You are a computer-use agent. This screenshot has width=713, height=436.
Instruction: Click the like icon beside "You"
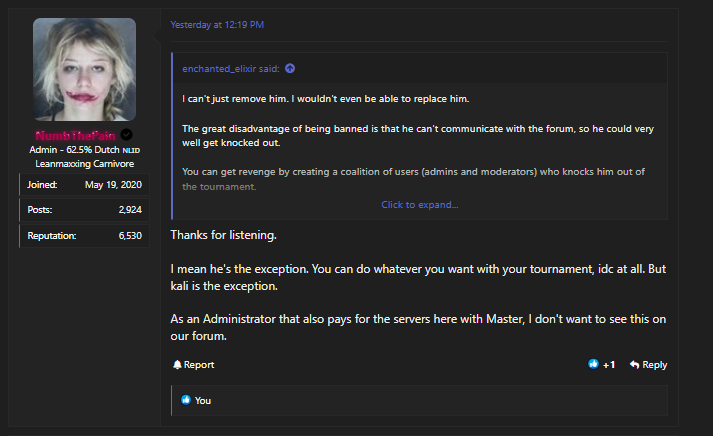(185, 400)
